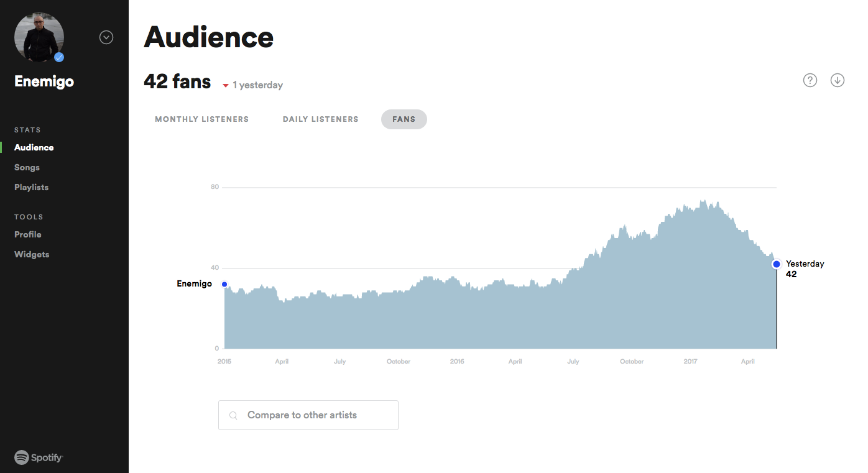Click the 2017 axis label
This screenshot has width=868, height=473.
point(690,361)
